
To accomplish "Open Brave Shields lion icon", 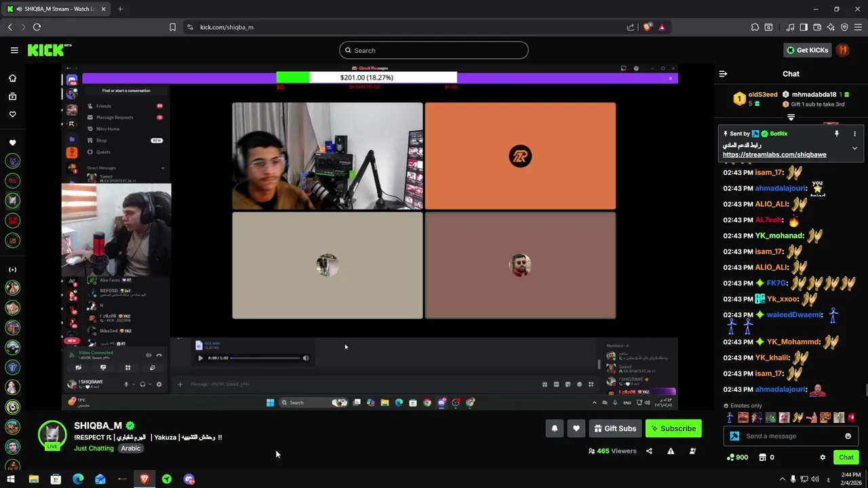I will [x=647, y=27].
